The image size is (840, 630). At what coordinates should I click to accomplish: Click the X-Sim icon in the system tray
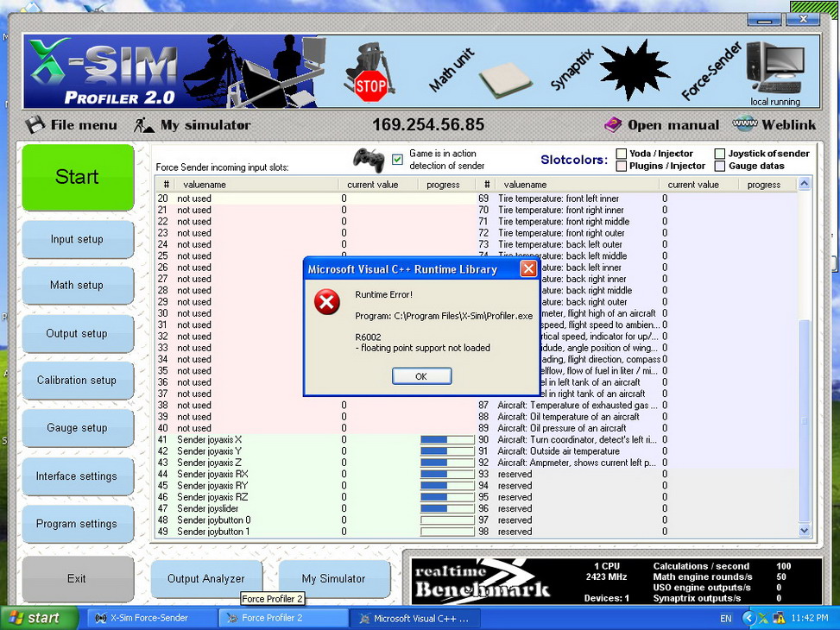click(763, 618)
